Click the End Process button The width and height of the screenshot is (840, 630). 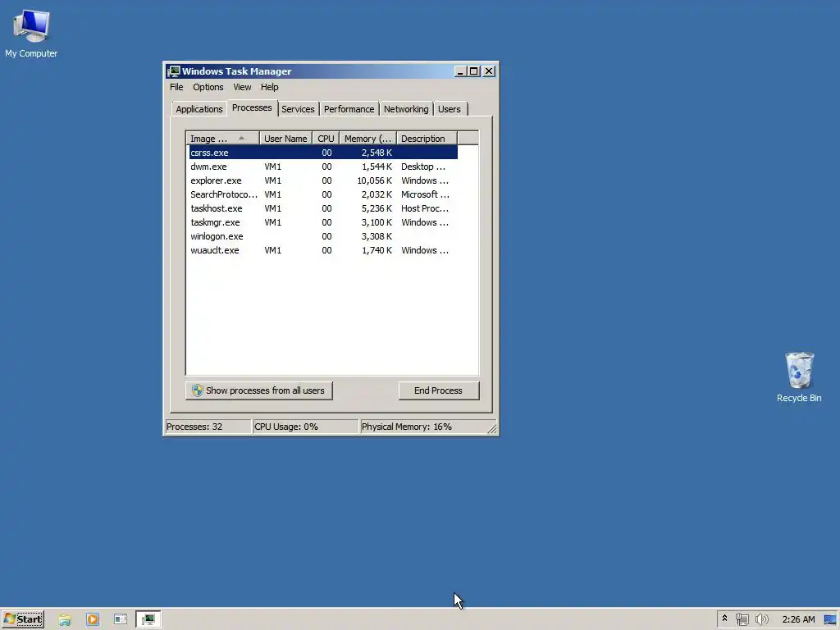[438, 390]
